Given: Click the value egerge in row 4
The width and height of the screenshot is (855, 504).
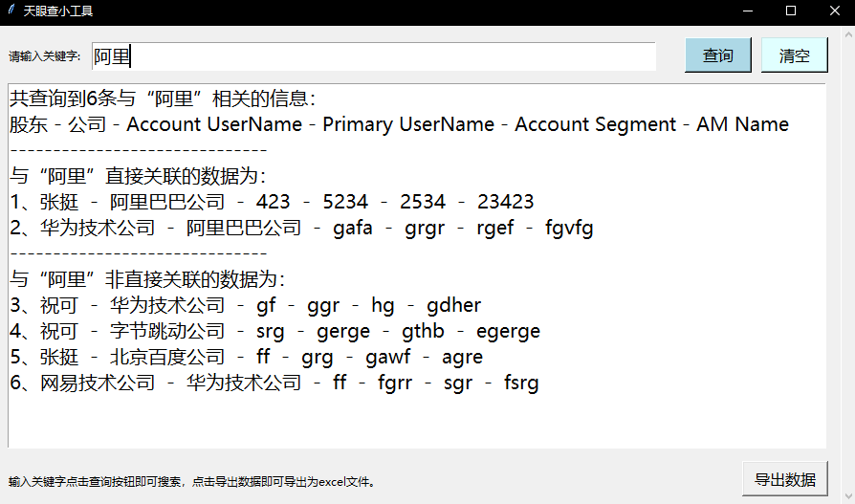Looking at the screenshot, I should [x=508, y=332].
